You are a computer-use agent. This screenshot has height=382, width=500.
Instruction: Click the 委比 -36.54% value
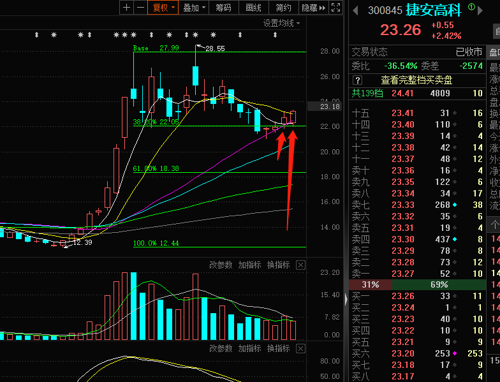click(401, 66)
